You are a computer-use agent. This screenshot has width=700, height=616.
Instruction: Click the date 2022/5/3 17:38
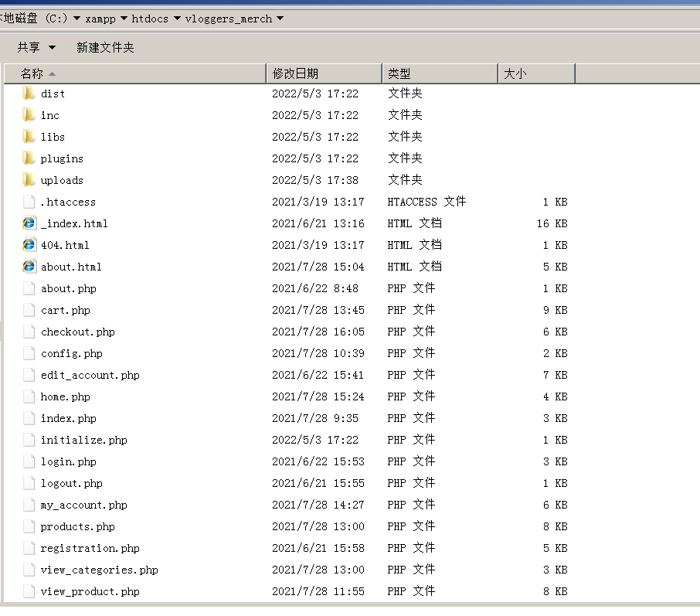315,180
